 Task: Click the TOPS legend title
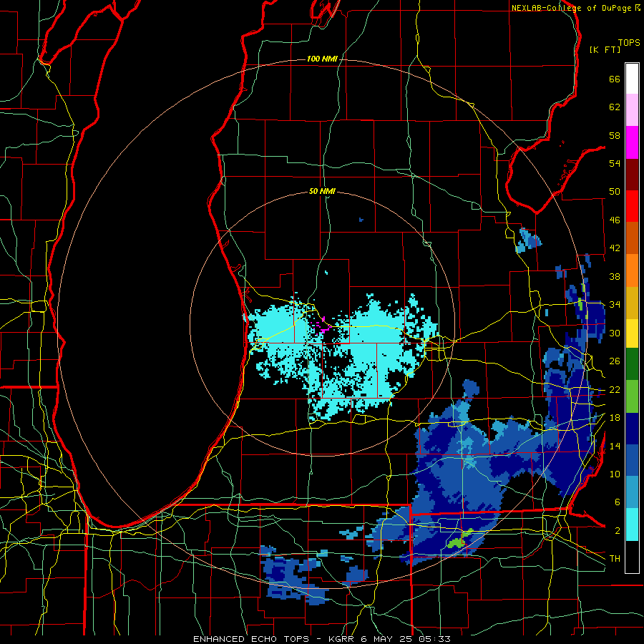[629, 42]
